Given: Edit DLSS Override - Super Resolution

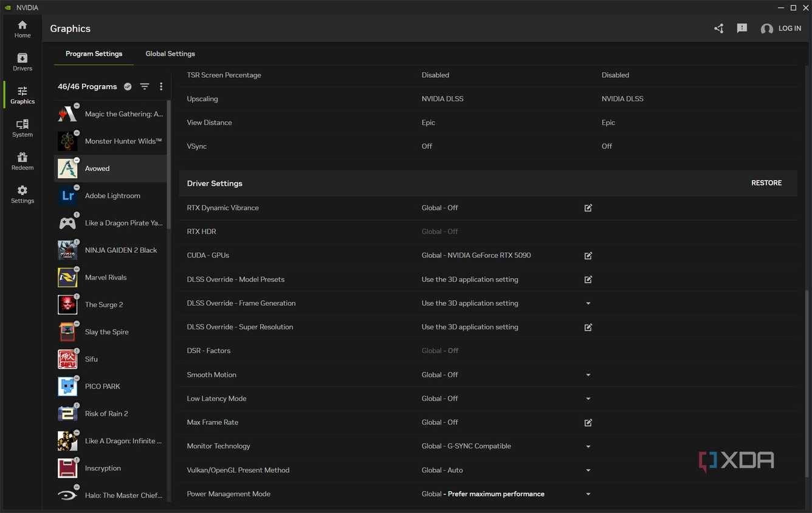Looking at the screenshot, I should click(x=588, y=327).
